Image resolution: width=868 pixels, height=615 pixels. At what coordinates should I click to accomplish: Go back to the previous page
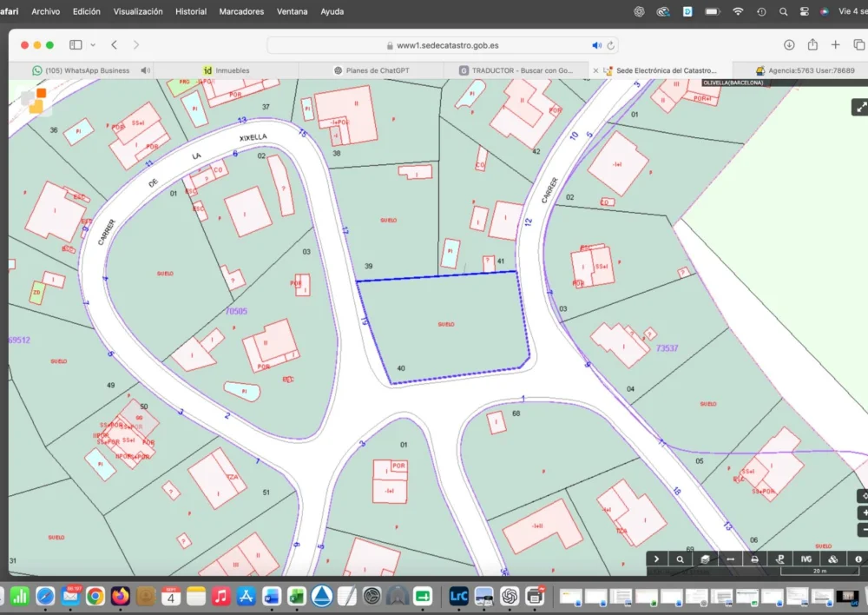pyautogui.click(x=114, y=45)
